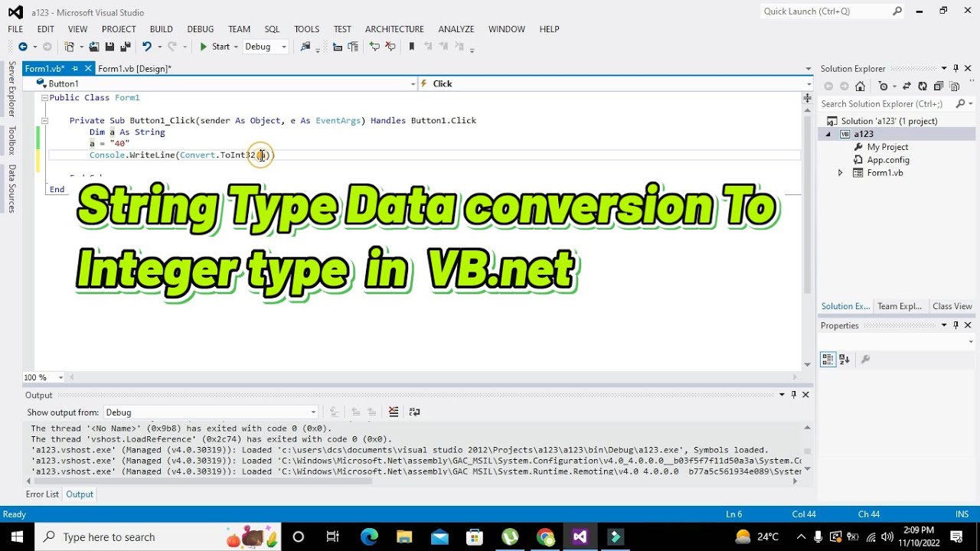Switch to Class View tab
Screen dimensions: 980x551
pos(952,306)
